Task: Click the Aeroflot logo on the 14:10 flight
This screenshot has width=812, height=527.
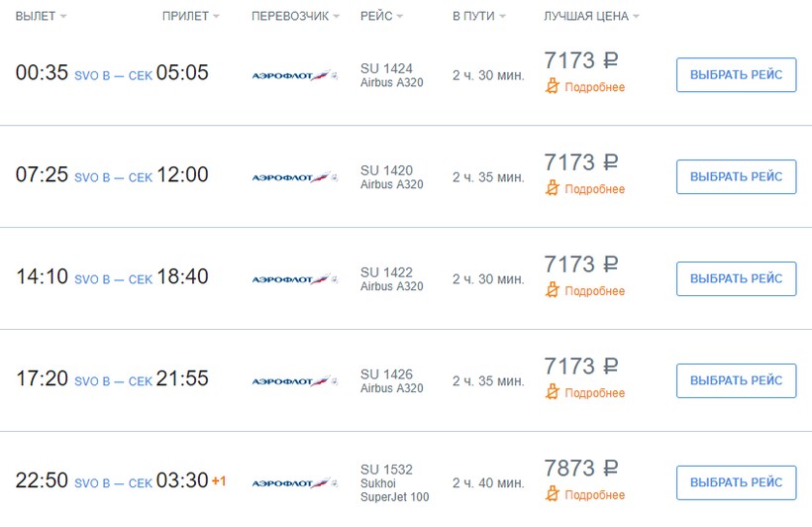Action: [x=294, y=279]
